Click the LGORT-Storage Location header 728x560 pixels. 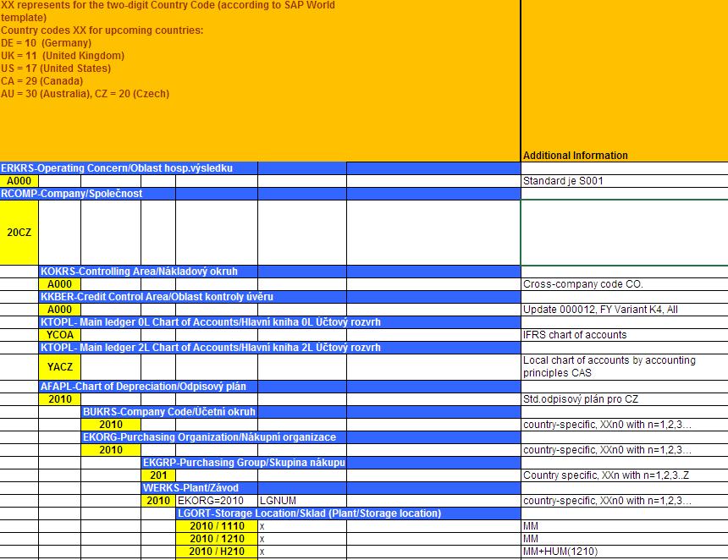tap(348, 513)
